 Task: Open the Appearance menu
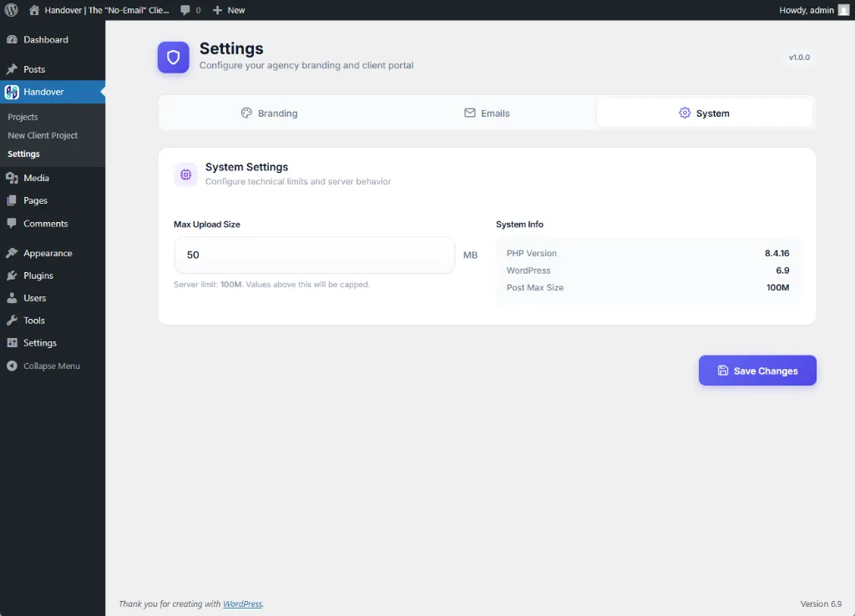coord(48,253)
